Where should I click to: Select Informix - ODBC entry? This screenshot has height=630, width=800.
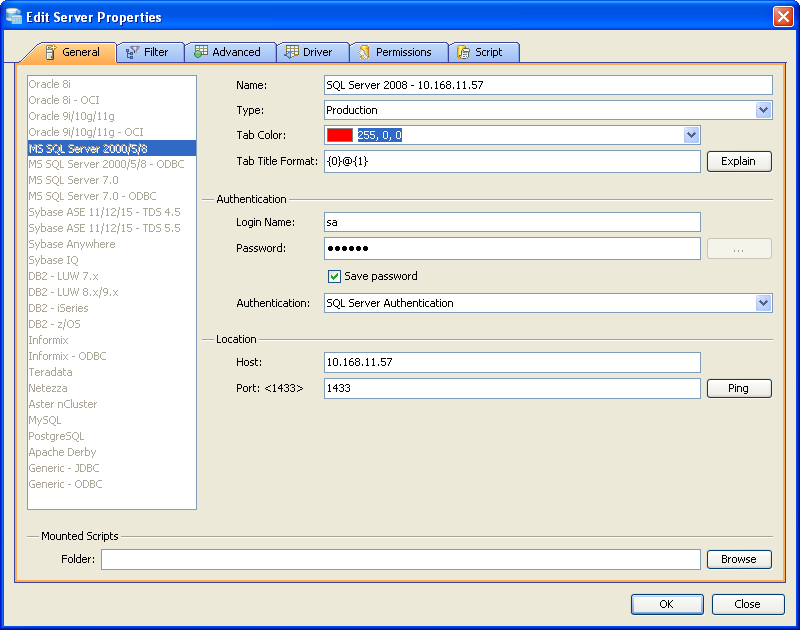(112, 356)
